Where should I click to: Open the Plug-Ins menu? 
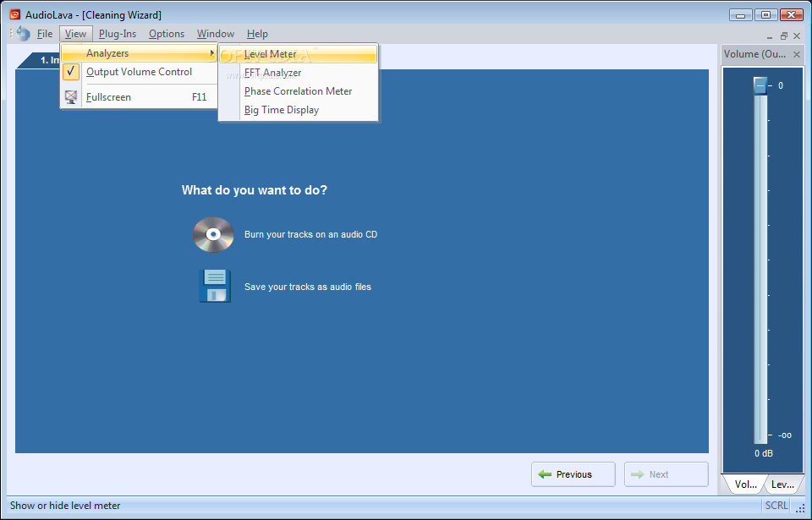point(118,34)
